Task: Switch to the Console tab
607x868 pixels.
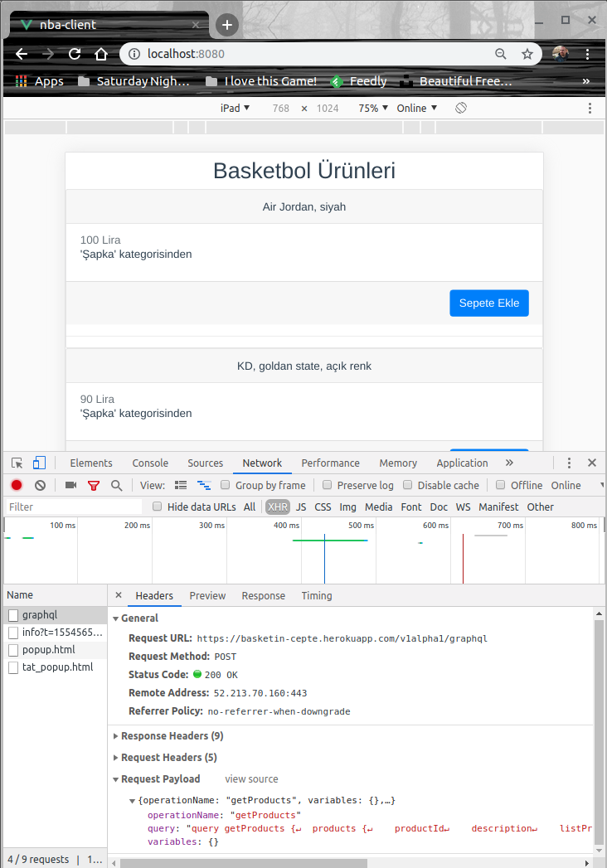Action: pyautogui.click(x=150, y=463)
